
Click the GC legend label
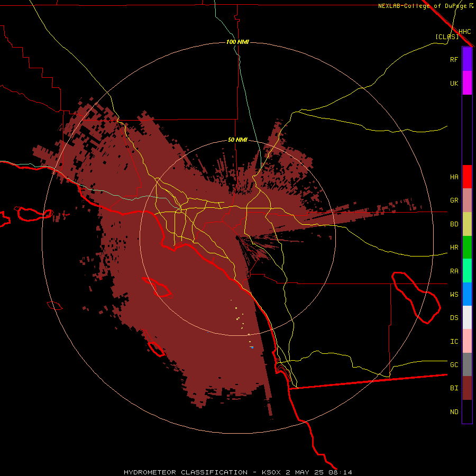pyautogui.click(x=454, y=364)
